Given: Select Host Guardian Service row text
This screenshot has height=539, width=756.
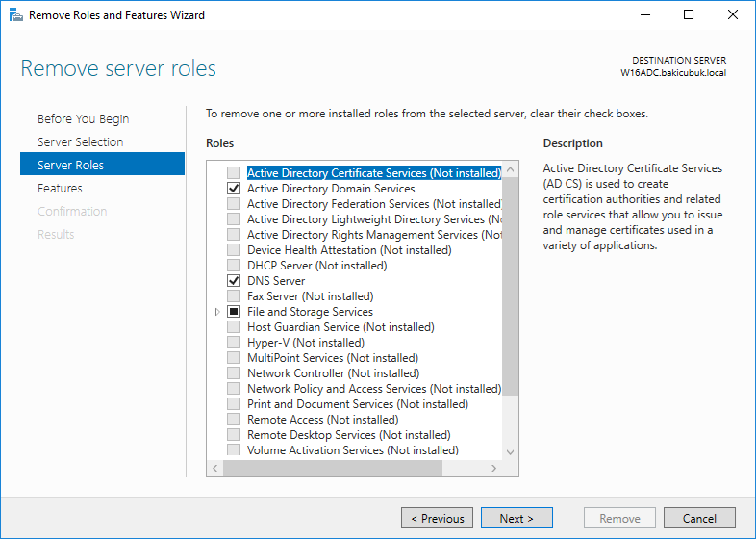Looking at the screenshot, I should pos(340,327).
